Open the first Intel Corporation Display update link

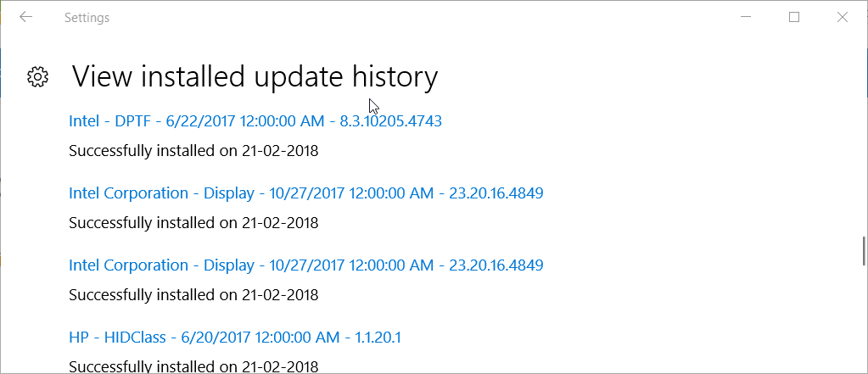(305, 193)
